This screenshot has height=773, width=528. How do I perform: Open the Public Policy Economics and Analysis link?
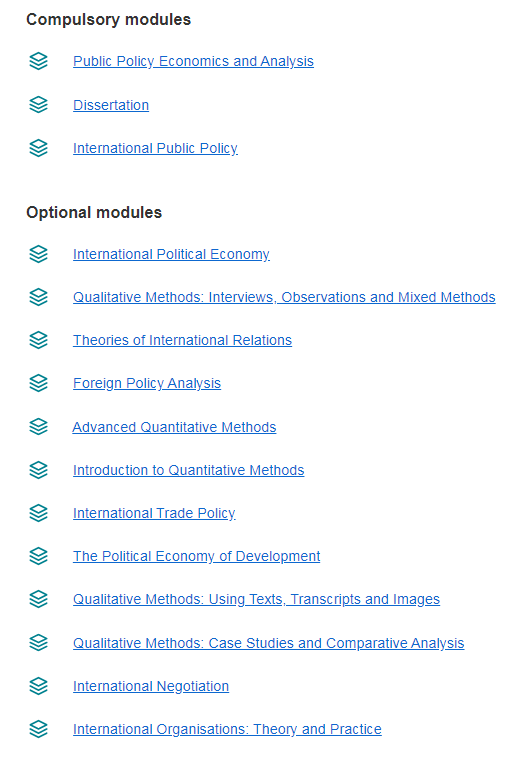[193, 61]
